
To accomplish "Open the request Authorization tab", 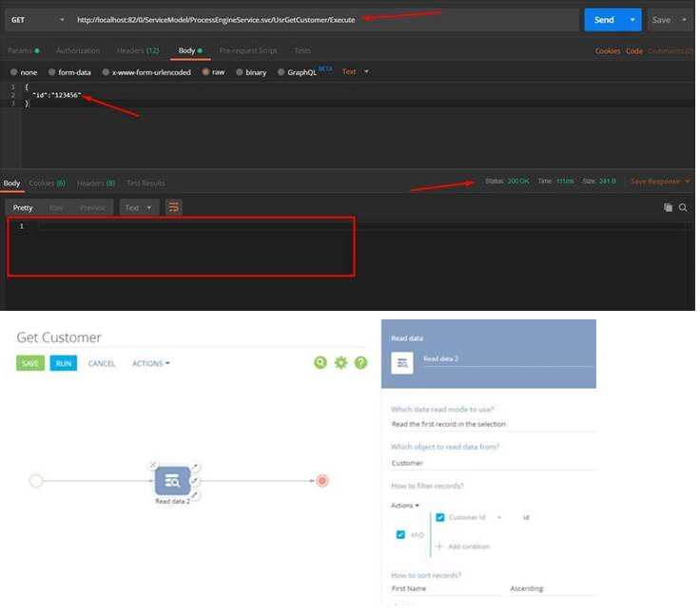I will (78, 50).
